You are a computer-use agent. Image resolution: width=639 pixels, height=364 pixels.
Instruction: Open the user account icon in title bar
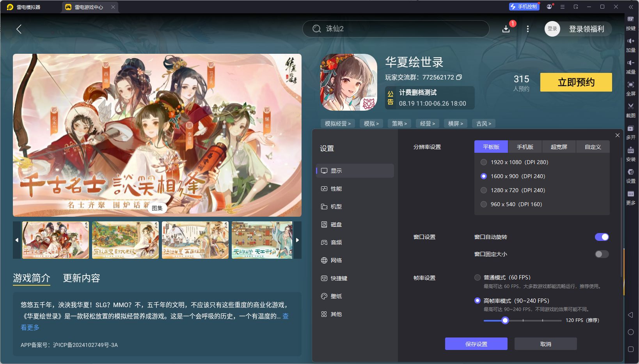pyautogui.click(x=550, y=7)
